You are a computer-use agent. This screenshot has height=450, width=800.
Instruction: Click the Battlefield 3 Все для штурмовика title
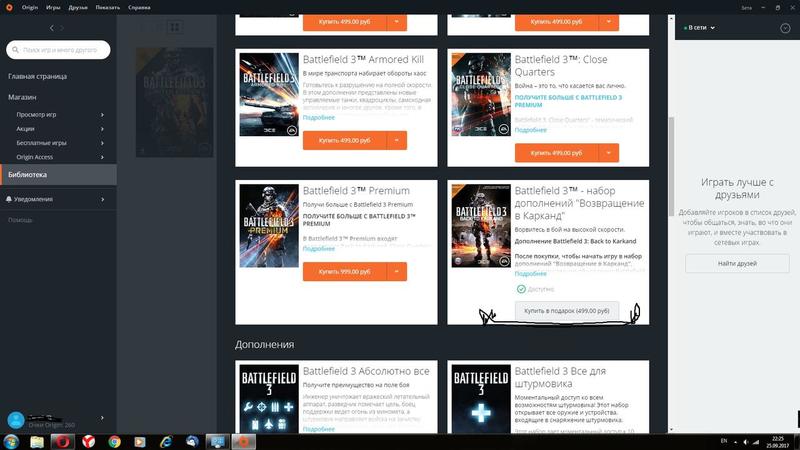tap(560, 377)
